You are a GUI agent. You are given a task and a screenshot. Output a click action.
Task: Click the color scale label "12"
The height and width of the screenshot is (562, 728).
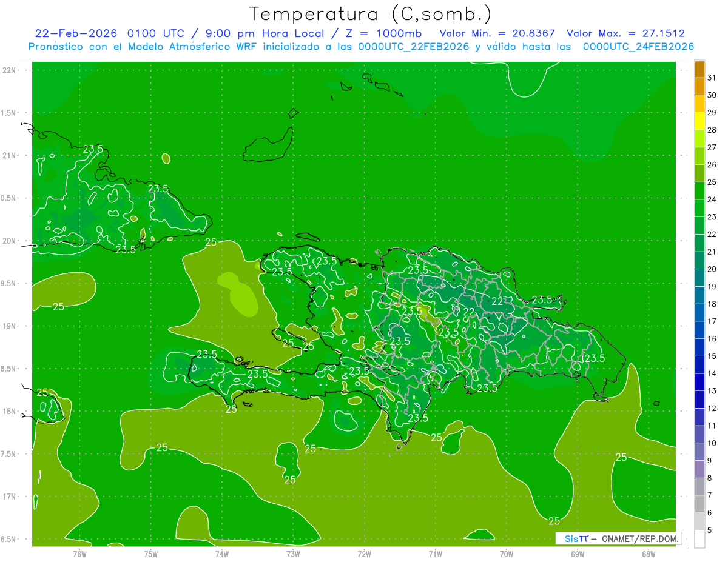pos(712,409)
